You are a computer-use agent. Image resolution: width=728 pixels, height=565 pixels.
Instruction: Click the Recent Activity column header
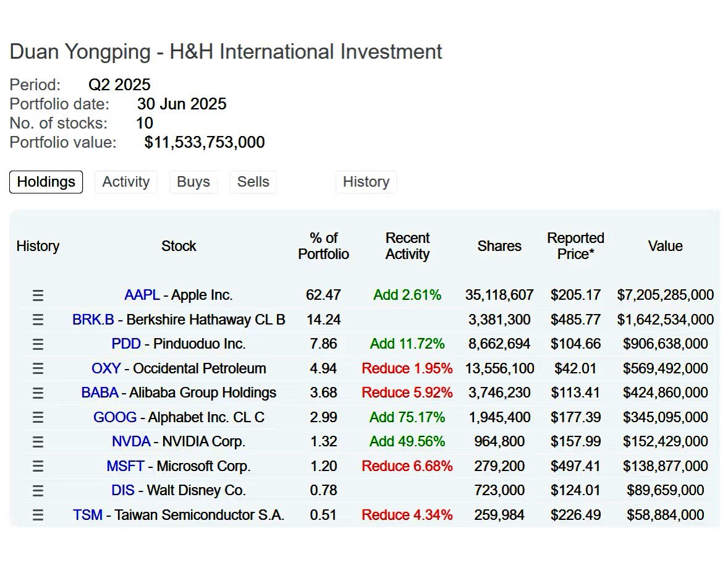click(407, 246)
